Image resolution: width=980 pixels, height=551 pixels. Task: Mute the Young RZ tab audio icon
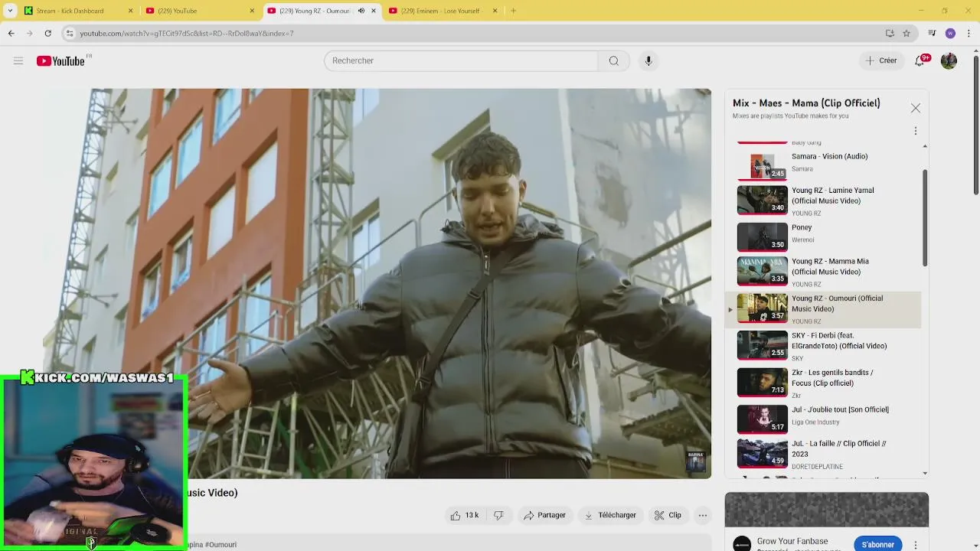361,11
